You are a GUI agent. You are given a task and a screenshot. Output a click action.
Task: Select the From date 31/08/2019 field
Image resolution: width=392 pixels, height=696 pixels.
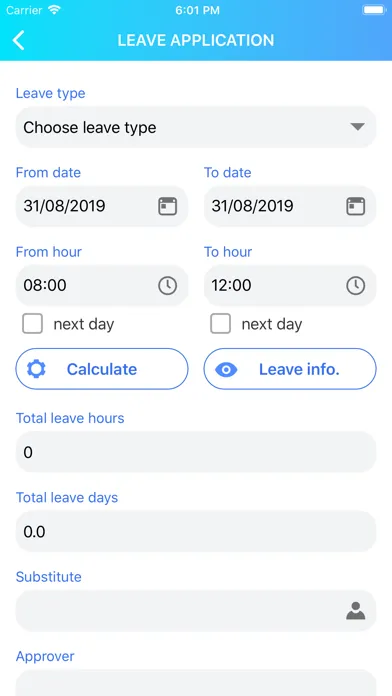click(x=102, y=206)
